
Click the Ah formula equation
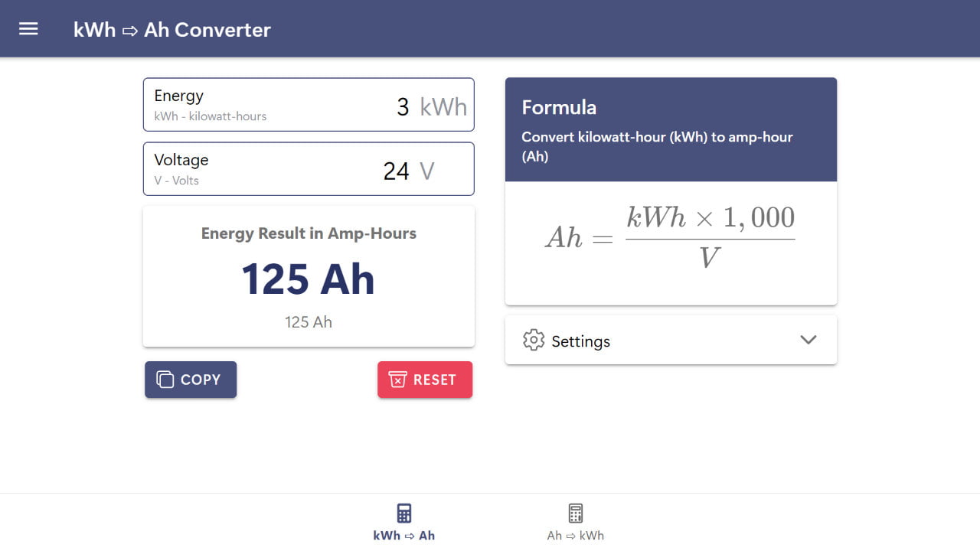(x=670, y=237)
